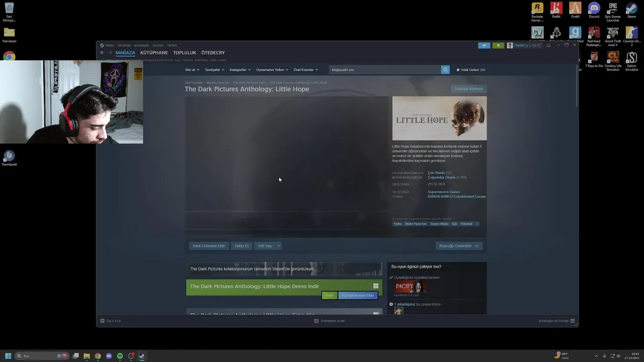Screen dimensions: 644x362
Task: Click Oyun Ekle at bottom of Steam
Action: tap(111, 321)
